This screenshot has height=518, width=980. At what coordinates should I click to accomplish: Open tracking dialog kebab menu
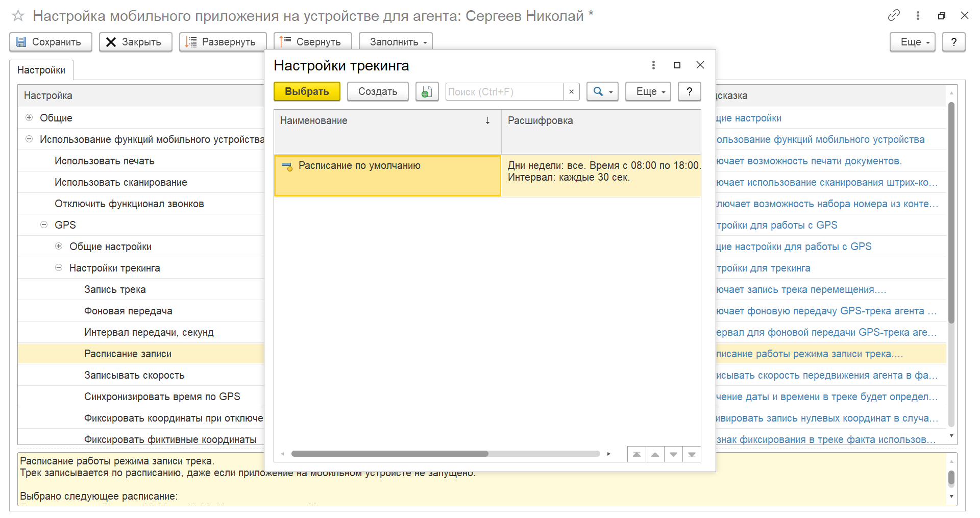(x=653, y=65)
